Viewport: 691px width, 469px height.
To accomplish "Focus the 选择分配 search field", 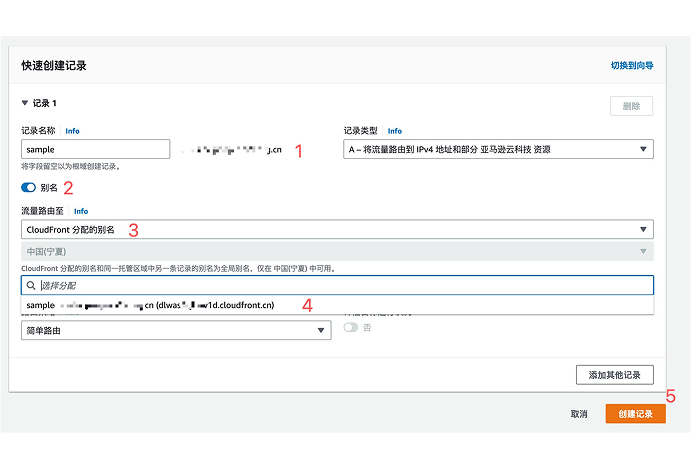I will click(x=340, y=286).
